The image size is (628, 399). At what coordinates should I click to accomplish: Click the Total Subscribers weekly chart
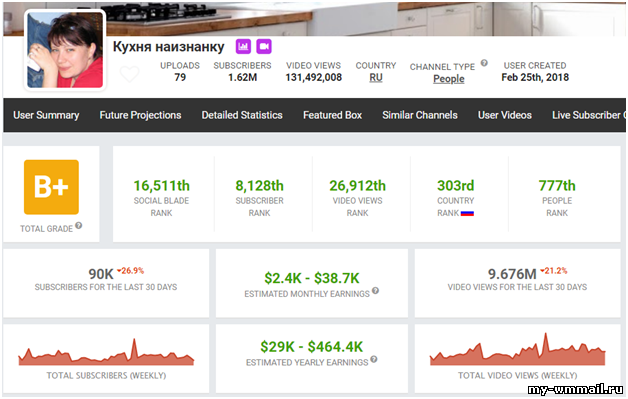click(106, 353)
